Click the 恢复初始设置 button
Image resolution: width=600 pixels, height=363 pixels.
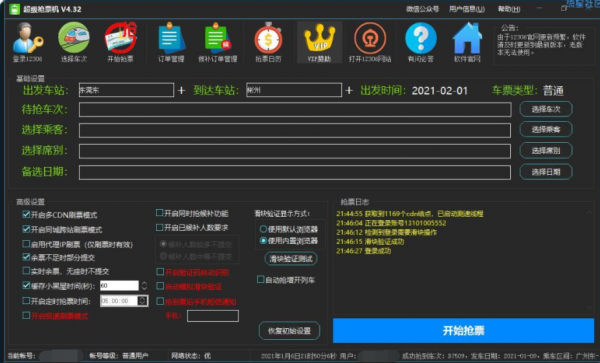[289, 330]
